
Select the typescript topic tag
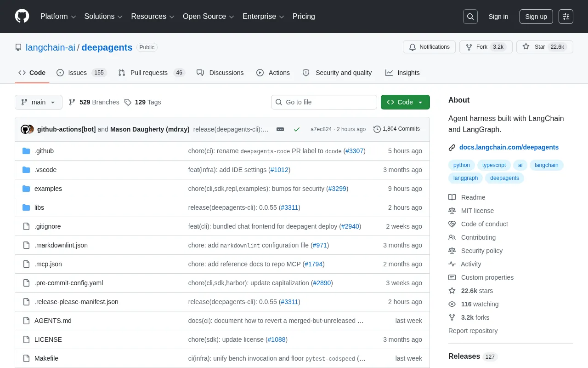(494, 165)
